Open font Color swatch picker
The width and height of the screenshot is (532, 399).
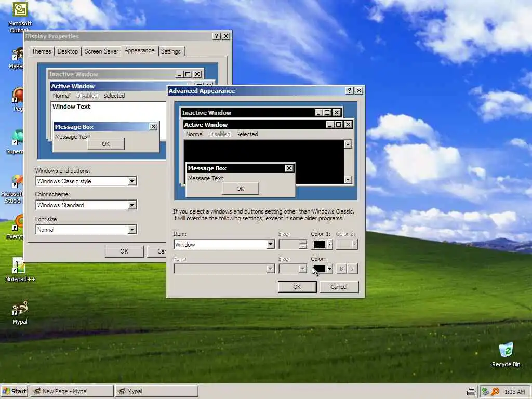pos(322,269)
